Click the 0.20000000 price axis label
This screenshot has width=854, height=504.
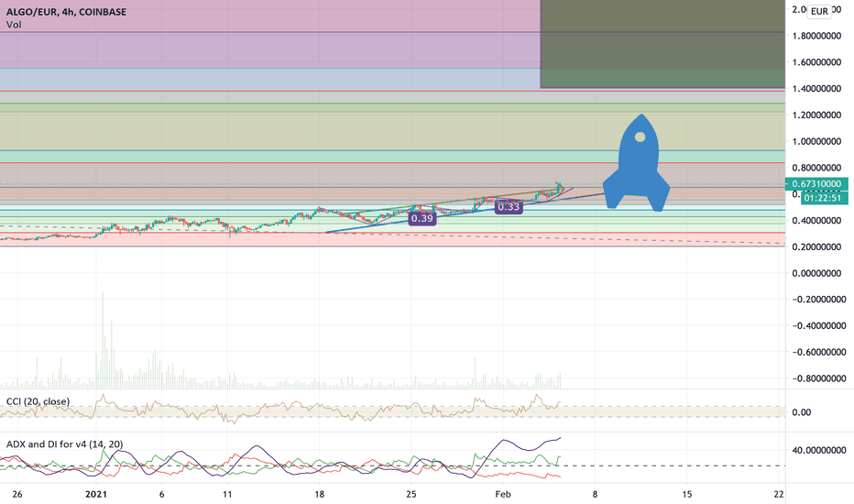click(816, 247)
